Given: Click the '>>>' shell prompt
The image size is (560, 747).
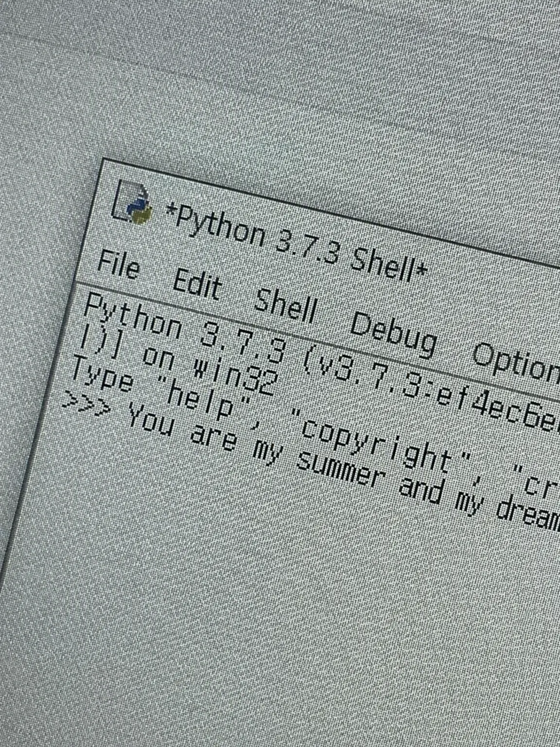Looking at the screenshot, I should pos(87,405).
